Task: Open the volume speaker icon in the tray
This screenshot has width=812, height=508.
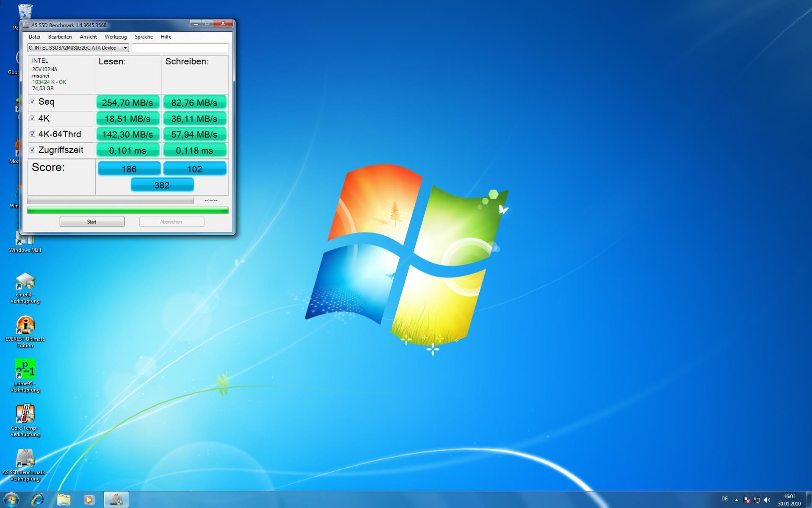Action: (x=767, y=500)
